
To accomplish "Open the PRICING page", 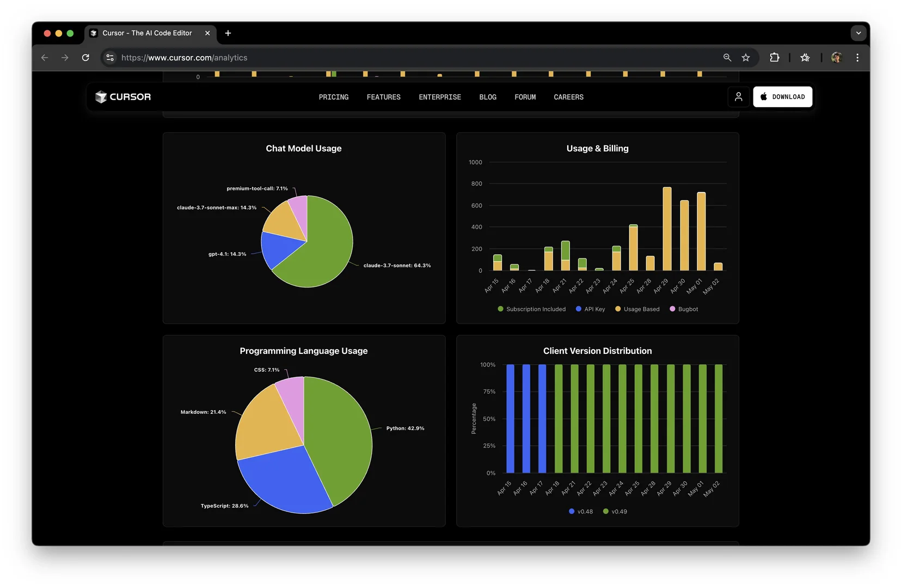I will [x=334, y=97].
